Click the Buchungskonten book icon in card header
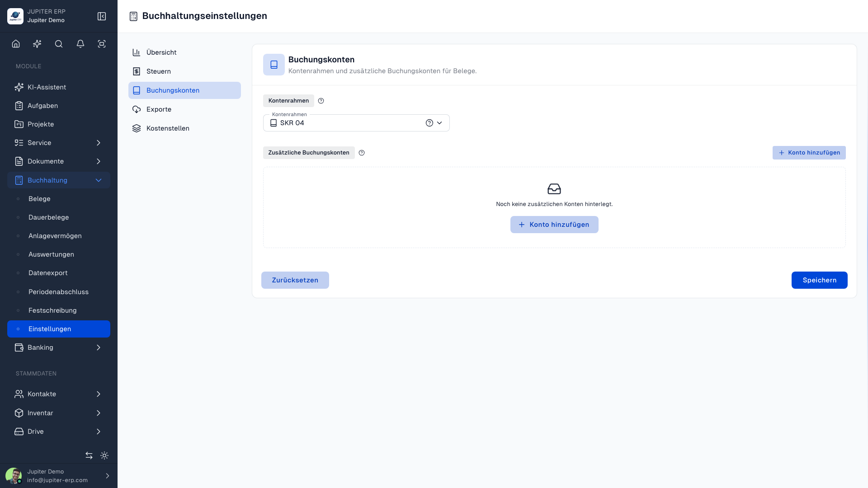This screenshot has width=868, height=488. tap(274, 65)
